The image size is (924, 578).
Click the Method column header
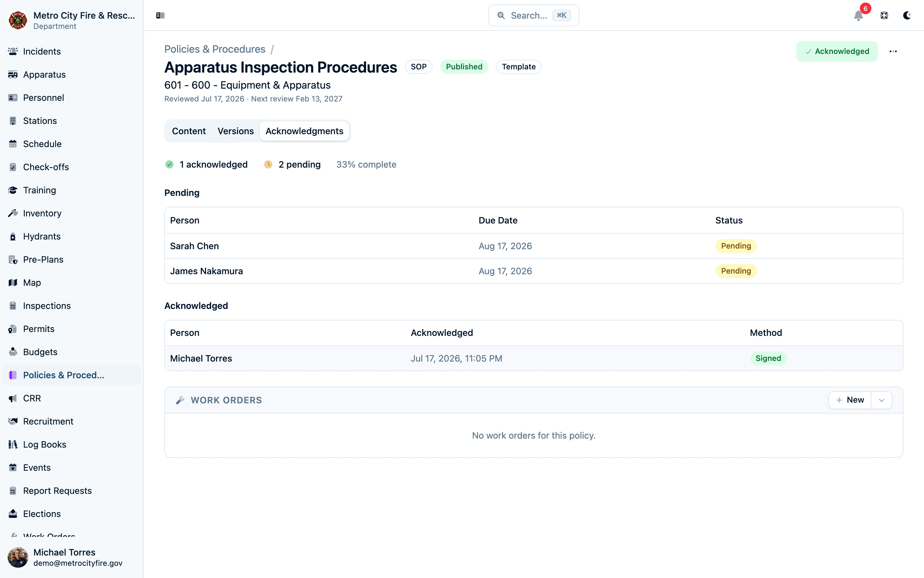[766, 333]
